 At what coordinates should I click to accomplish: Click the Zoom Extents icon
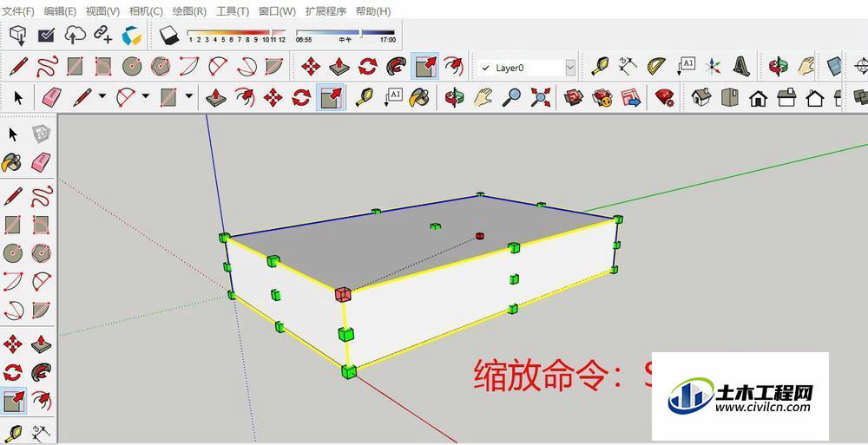(x=540, y=98)
